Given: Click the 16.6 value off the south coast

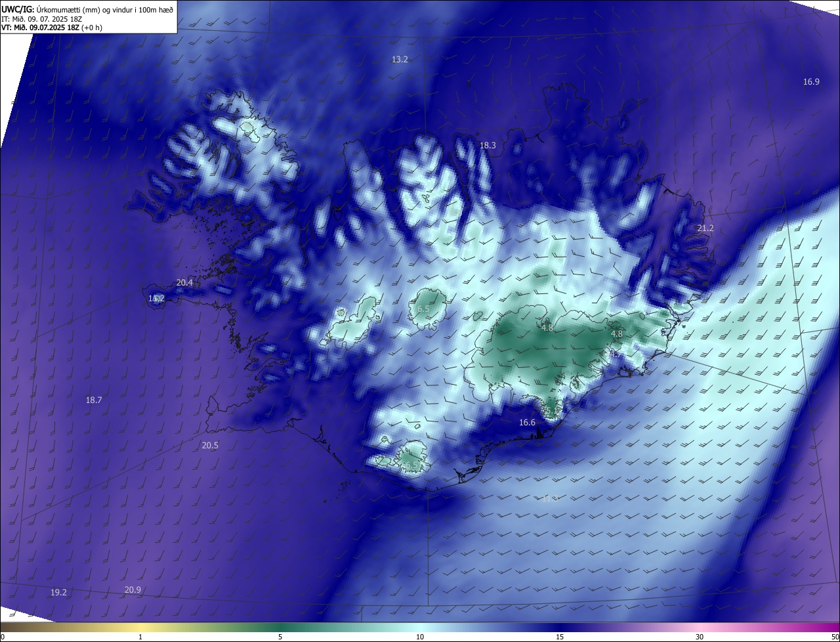Looking at the screenshot, I should 527,422.
